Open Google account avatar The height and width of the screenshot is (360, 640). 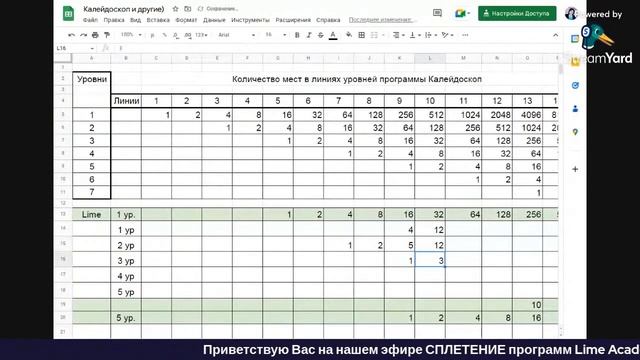(x=571, y=13)
